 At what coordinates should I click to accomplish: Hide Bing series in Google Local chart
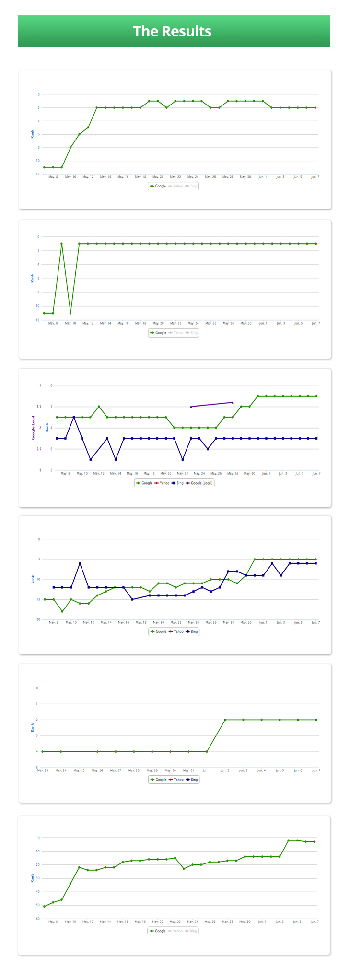177,483
